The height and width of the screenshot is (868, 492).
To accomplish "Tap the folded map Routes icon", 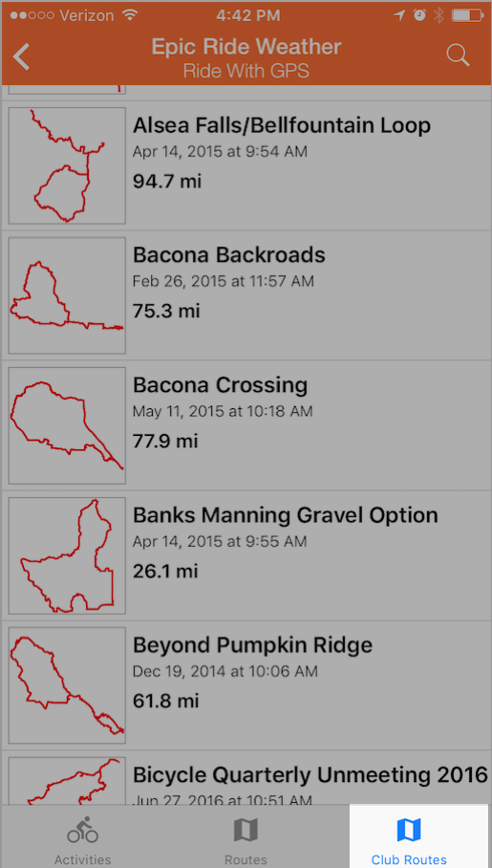I will [x=246, y=830].
